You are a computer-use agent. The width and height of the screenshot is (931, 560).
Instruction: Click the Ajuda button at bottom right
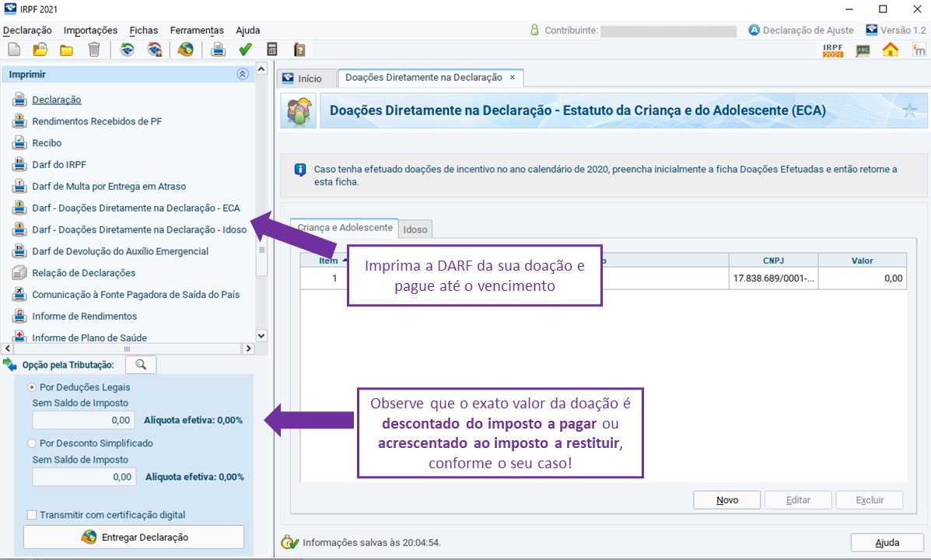point(887,543)
